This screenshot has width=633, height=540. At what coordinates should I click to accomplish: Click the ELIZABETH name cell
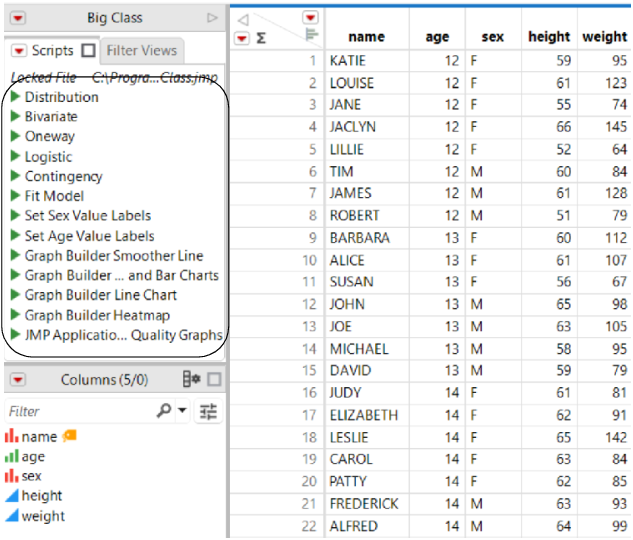[367, 415]
